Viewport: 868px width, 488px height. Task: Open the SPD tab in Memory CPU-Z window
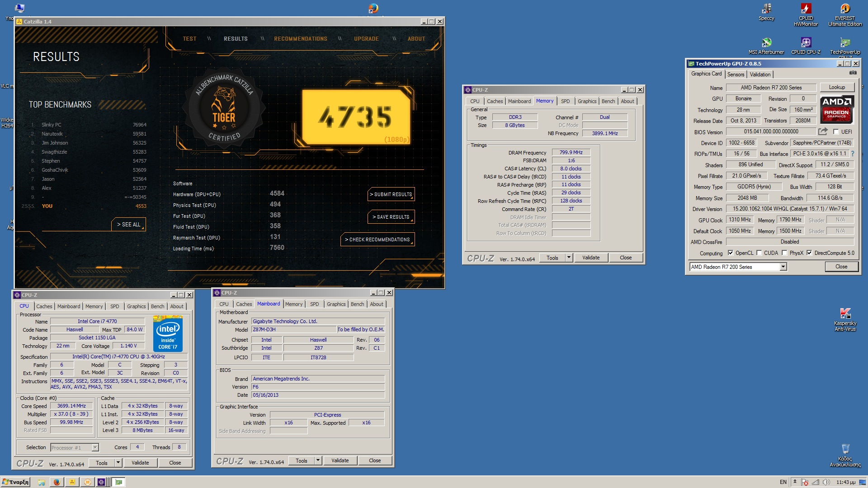click(x=565, y=101)
